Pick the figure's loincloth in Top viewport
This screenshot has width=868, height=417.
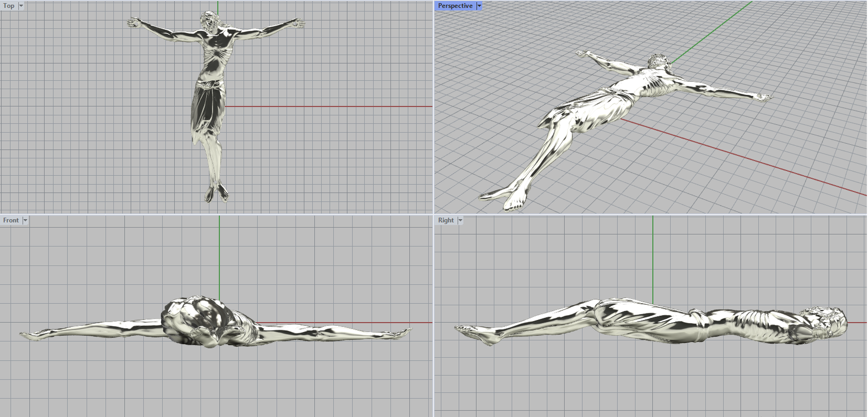coord(207,108)
